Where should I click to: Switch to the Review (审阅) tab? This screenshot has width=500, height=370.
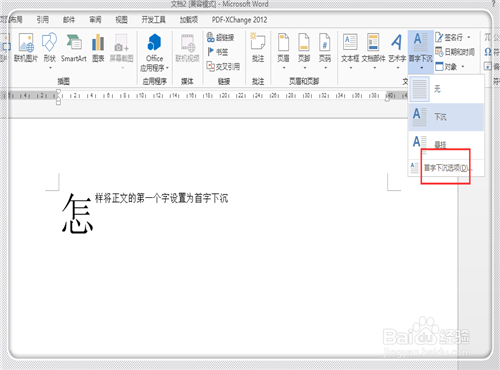point(95,20)
